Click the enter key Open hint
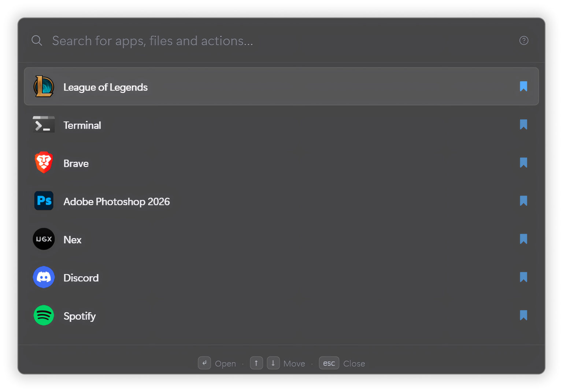 204,363
